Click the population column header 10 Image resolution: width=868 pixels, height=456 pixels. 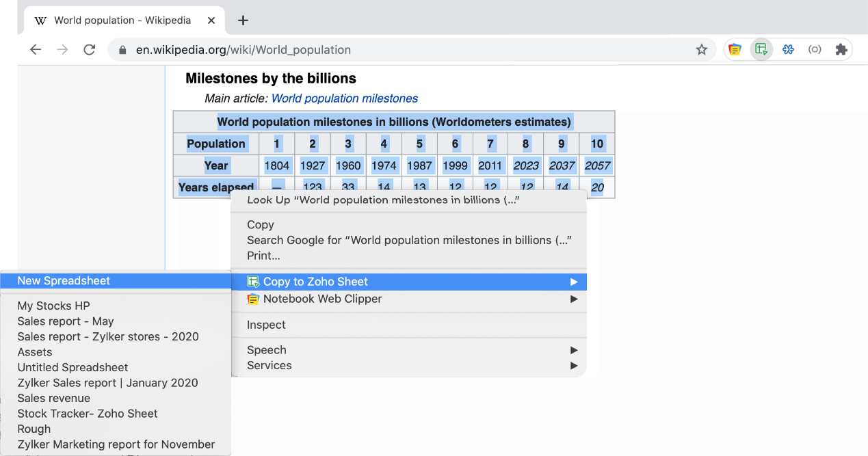(x=597, y=144)
